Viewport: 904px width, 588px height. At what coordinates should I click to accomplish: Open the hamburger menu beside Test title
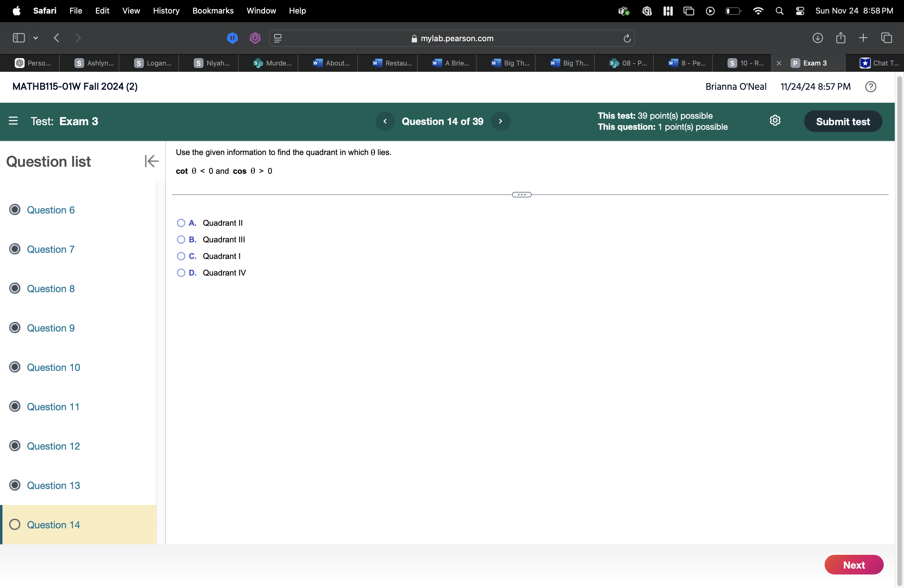(x=13, y=121)
